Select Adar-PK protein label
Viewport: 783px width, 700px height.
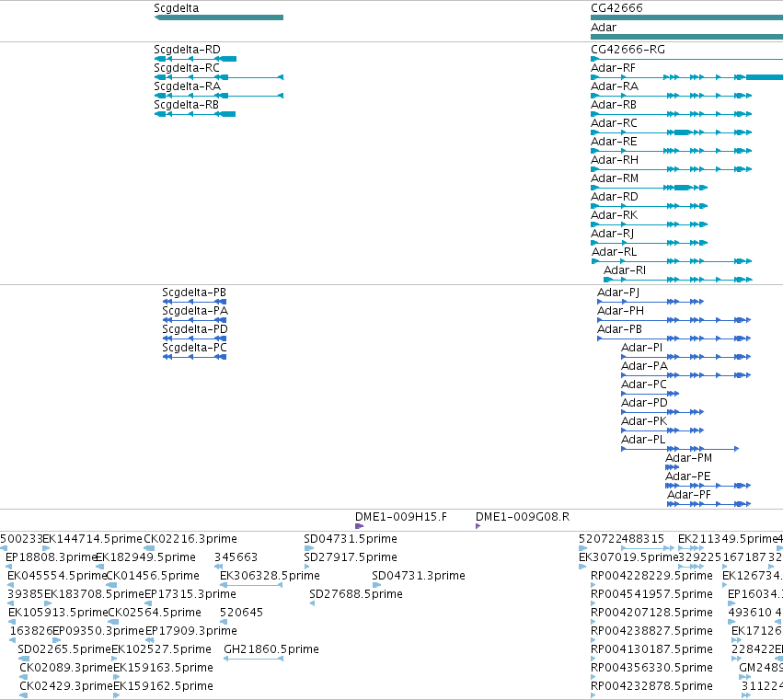(x=644, y=422)
